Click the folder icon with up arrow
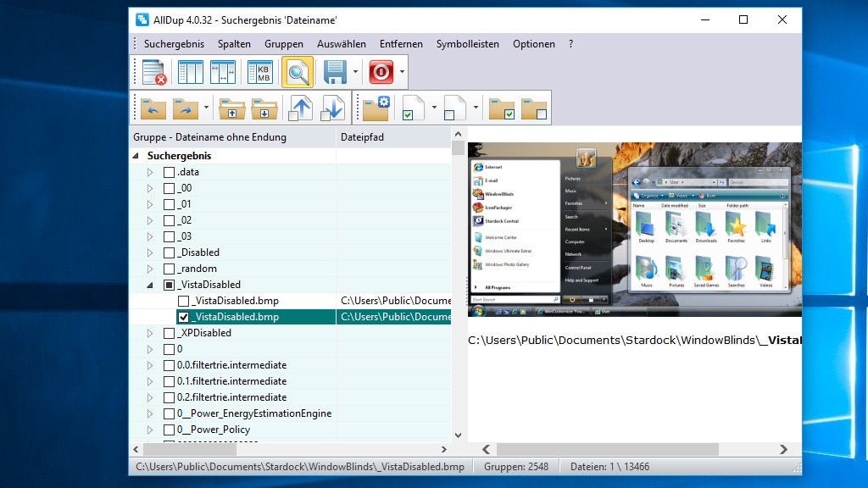The image size is (868, 488). point(232,108)
